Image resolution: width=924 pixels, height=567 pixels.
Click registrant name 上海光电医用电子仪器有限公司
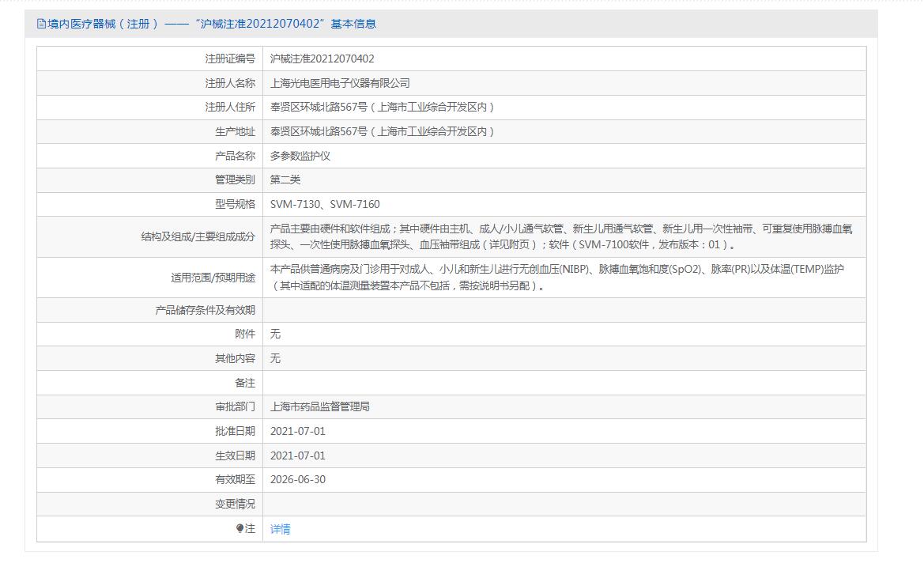point(340,83)
